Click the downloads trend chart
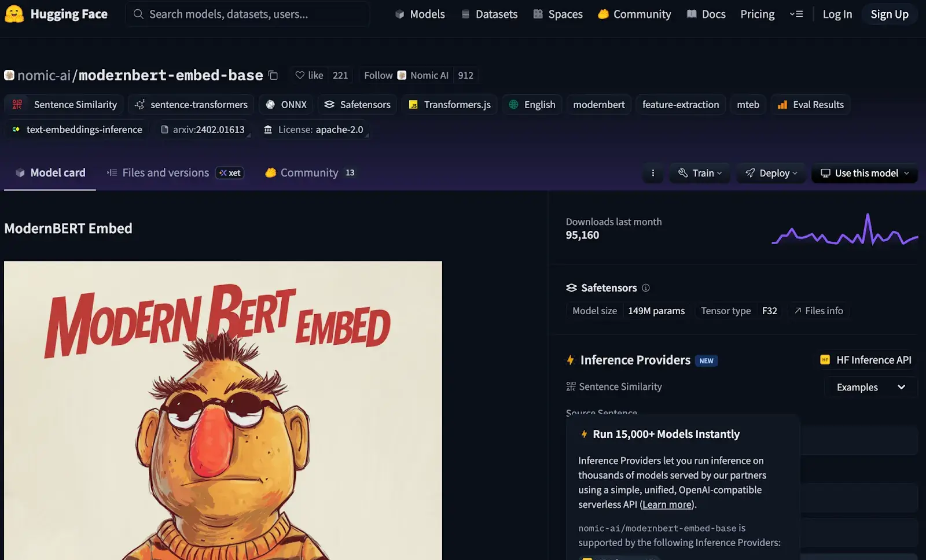 click(x=844, y=230)
